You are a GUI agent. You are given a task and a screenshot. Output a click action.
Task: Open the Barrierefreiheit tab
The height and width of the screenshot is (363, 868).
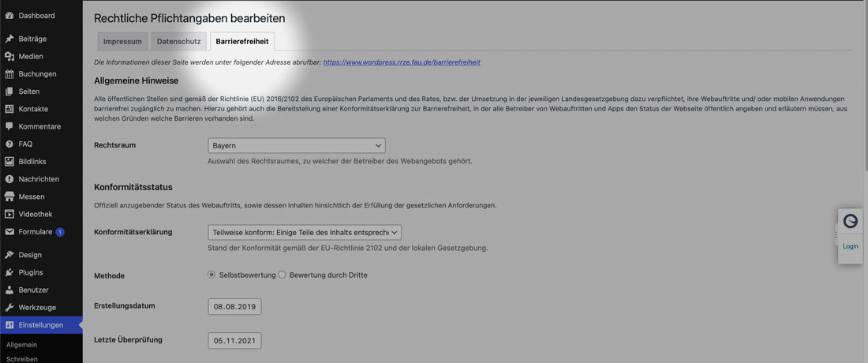coord(242,42)
